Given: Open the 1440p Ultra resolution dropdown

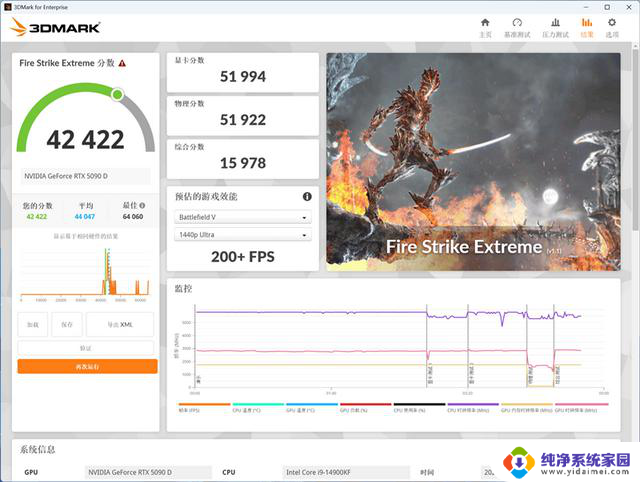Looking at the screenshot, I should pyautogui.click(x=242, y=235).
